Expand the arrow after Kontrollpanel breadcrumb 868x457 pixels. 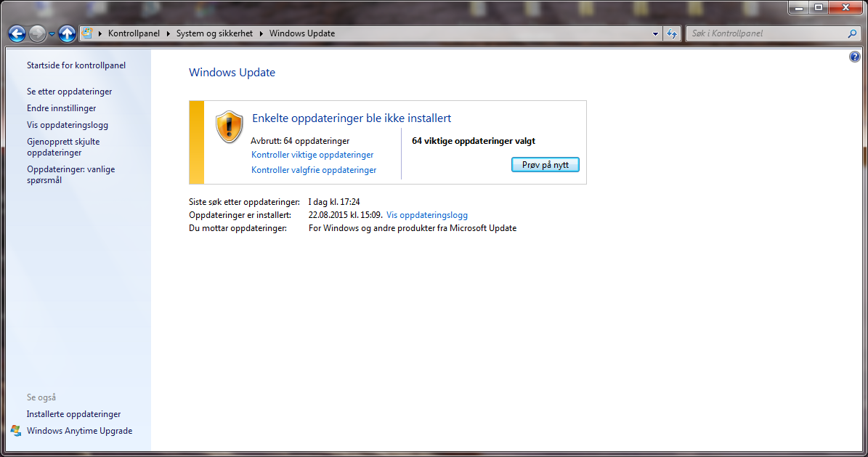tap(169, 34)
